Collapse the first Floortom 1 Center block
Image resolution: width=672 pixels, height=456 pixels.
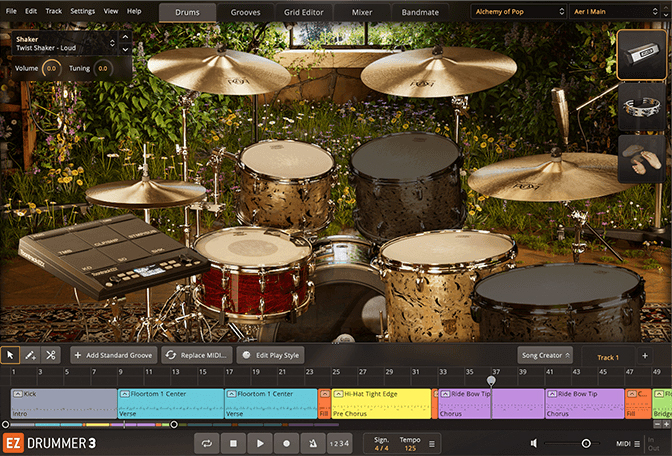(x=125, y=394)
